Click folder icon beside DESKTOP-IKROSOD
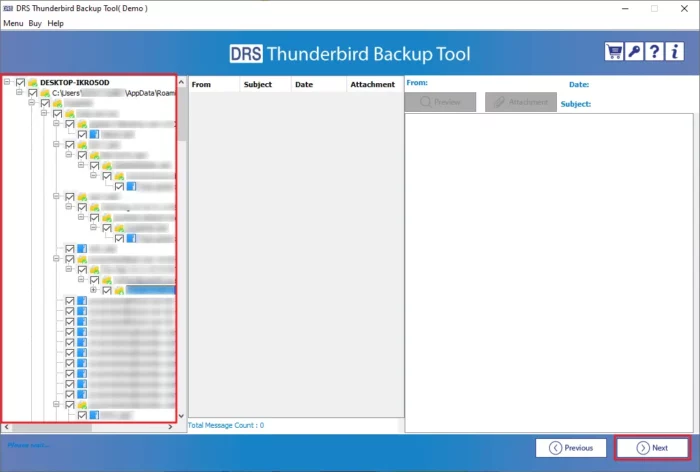700x472 pixels. click(33, 83)
